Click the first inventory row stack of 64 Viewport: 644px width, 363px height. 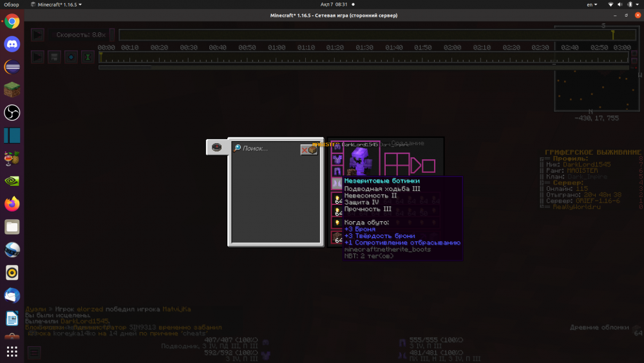coord(337,200)
